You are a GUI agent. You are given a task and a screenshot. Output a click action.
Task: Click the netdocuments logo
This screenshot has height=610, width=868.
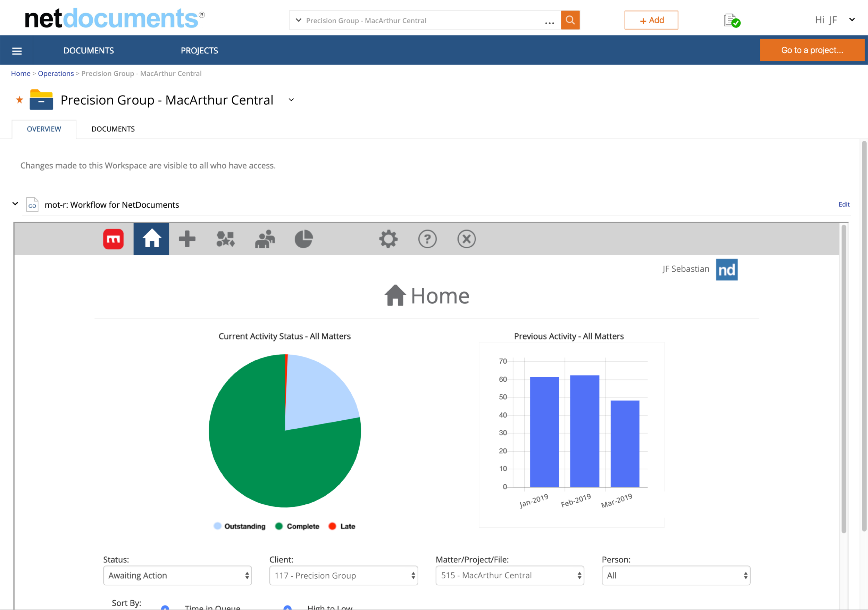(x=115, y=18)
